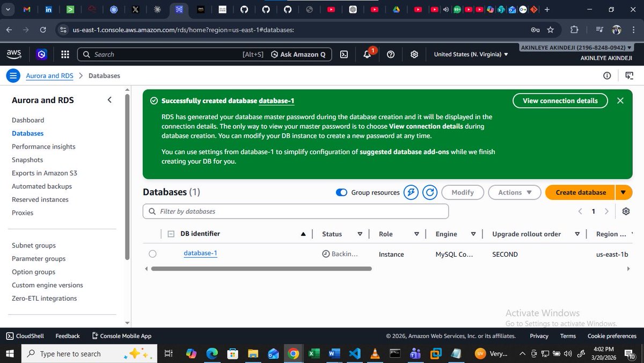Collapse all groups in DB identifier header
The image size is (644, 363).
(x=171, y=234)
